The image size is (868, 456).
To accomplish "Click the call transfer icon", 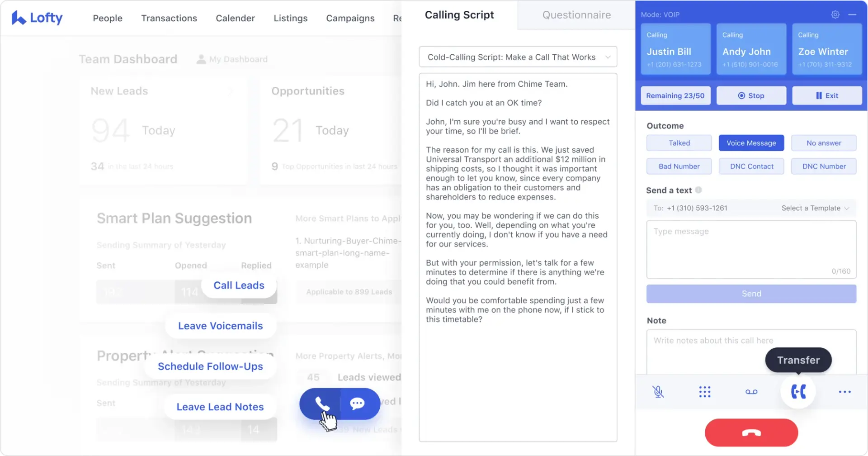I will click(798, 392).
